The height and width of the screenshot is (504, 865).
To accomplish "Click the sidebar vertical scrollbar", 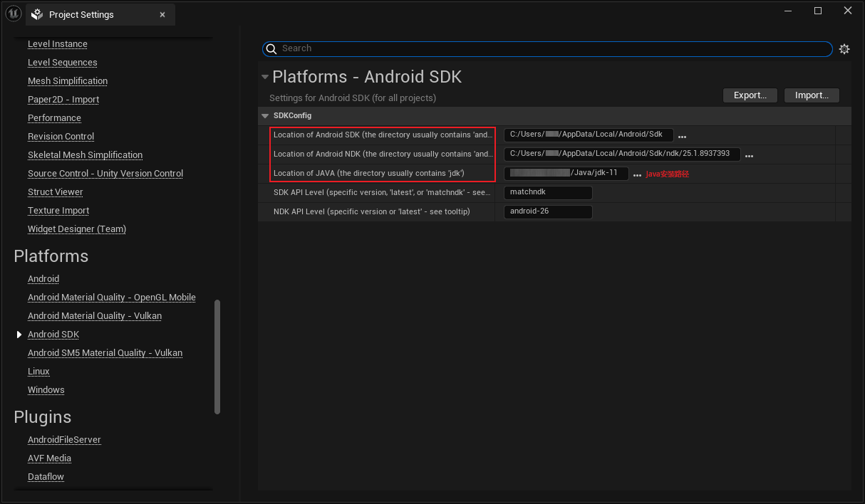I will pyautogui.click(x=217, y=357).
